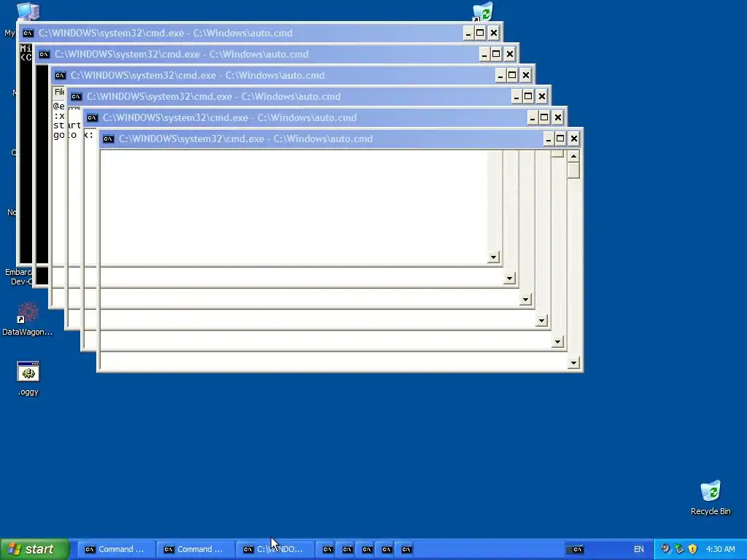The image size is (747, 560).
Task: Maximize the frontmost cmd window
Action: pyautogui.click(x=560, y=139)
